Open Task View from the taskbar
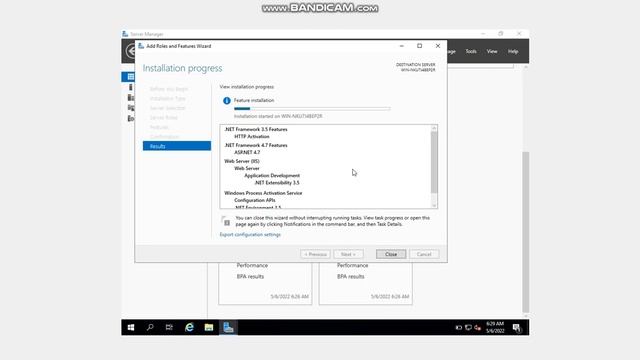Screen dimensions: 640x360 coord(169,327)
